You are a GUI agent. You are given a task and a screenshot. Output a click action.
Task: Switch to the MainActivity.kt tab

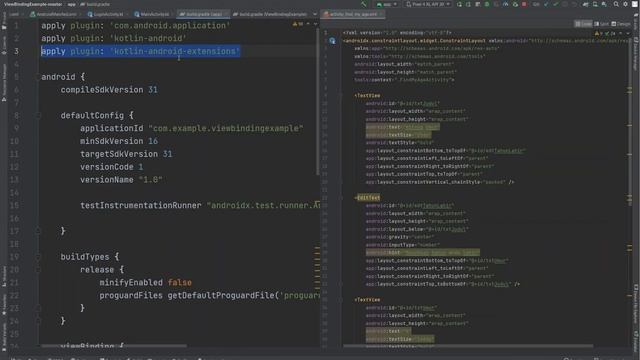(x=153, y=14)
